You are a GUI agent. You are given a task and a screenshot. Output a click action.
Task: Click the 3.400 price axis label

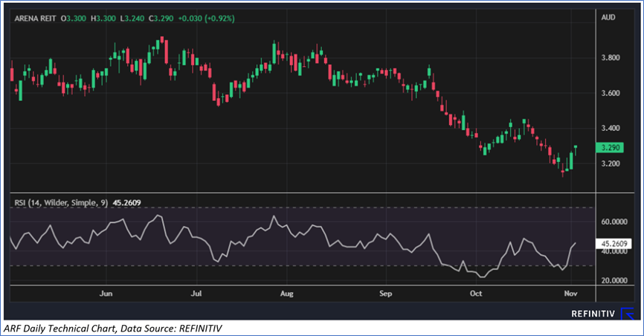click(611, 129)
